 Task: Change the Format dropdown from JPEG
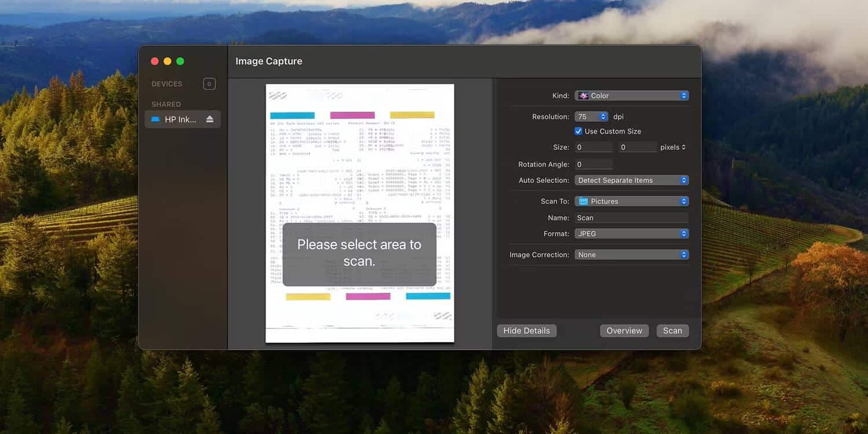point(631,234)
